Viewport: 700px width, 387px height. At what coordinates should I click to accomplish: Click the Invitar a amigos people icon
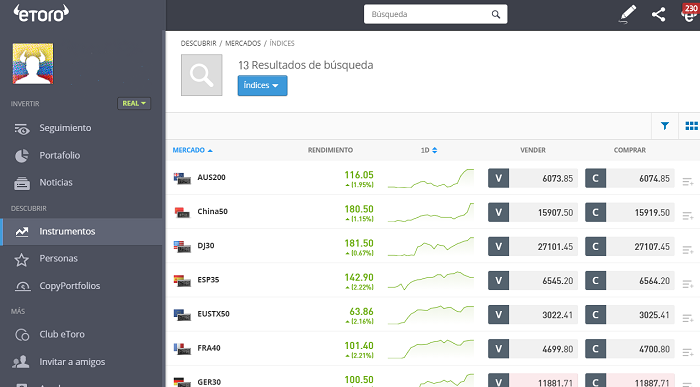coord(21,362)
